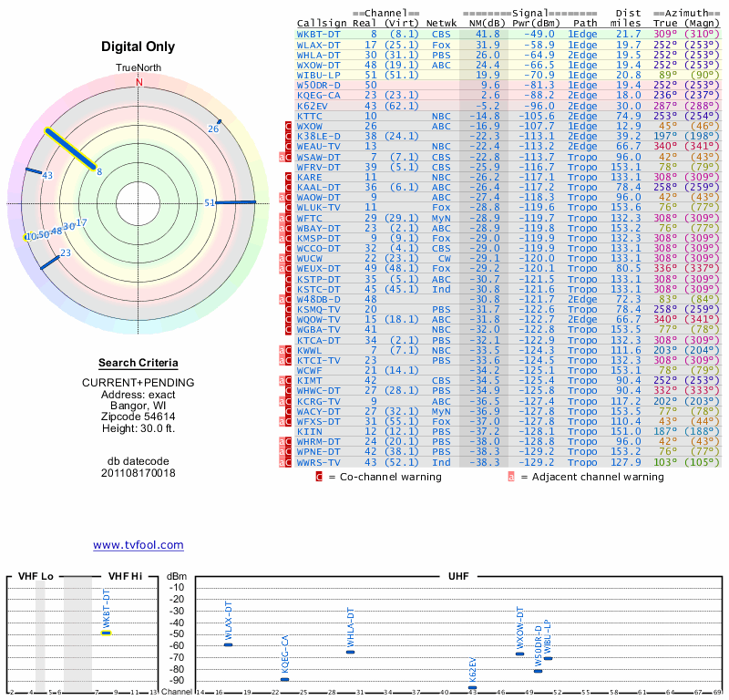Click the Callsign column header
Image resolution: width=729 pixels, height=700 pixels.
(321, 23)
